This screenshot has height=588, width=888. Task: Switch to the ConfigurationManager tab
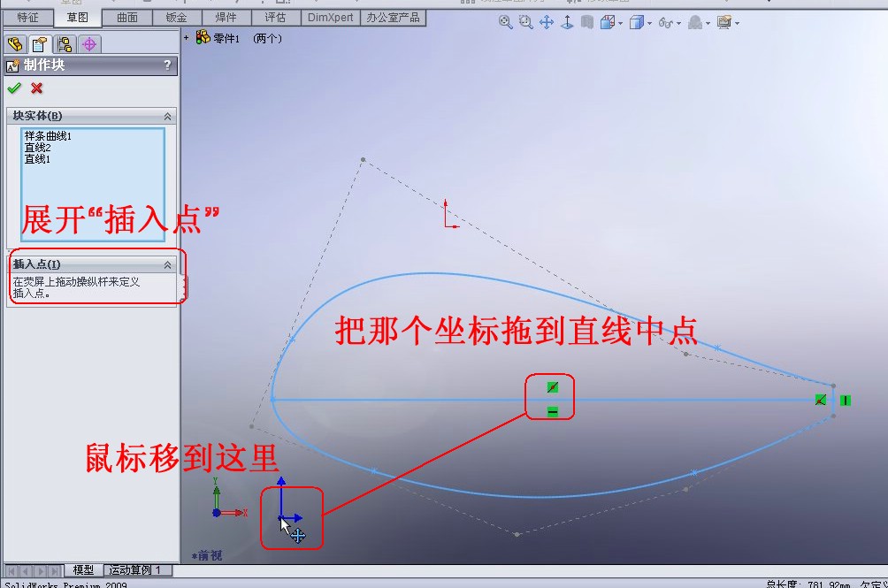pyautogui.click(x=65, y=44)
